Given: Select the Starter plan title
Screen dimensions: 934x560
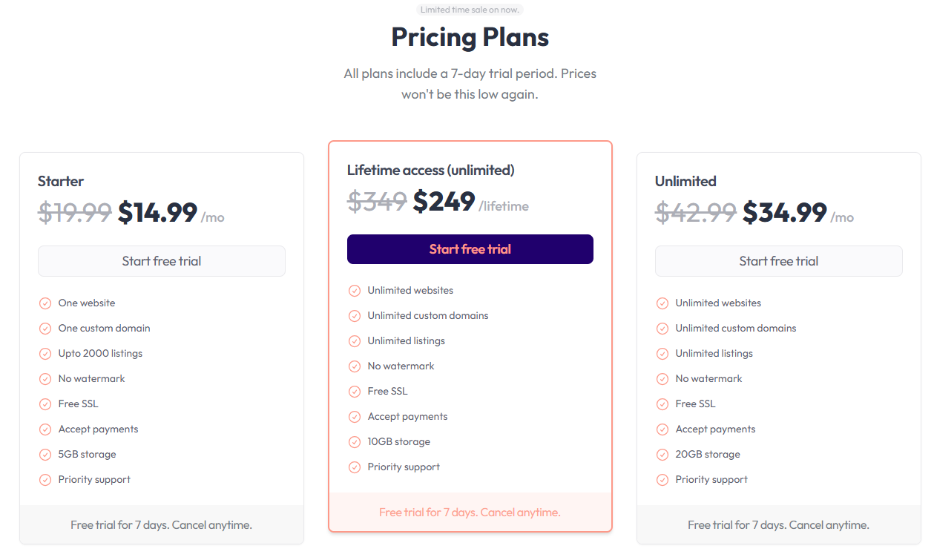Looking at the screenshot, I should pos(61,181).
